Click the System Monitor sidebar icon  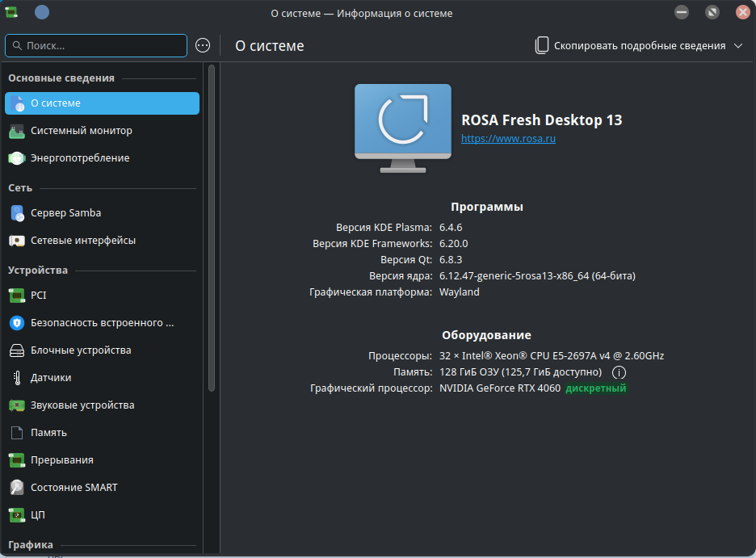click(x=17, y=131)
